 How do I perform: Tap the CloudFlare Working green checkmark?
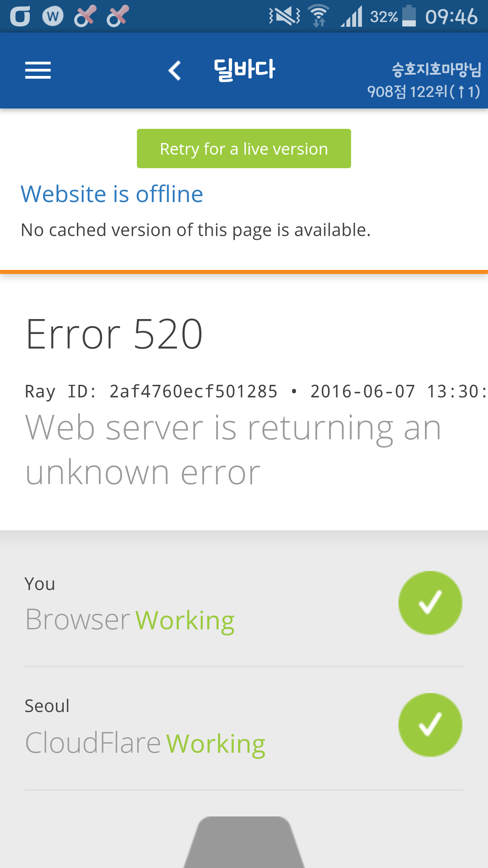pos(430,725)
